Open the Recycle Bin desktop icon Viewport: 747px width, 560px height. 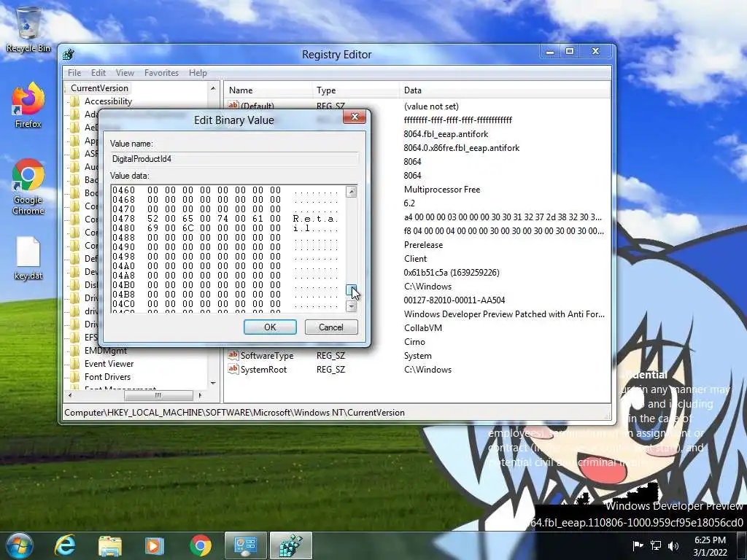point(28,29)
